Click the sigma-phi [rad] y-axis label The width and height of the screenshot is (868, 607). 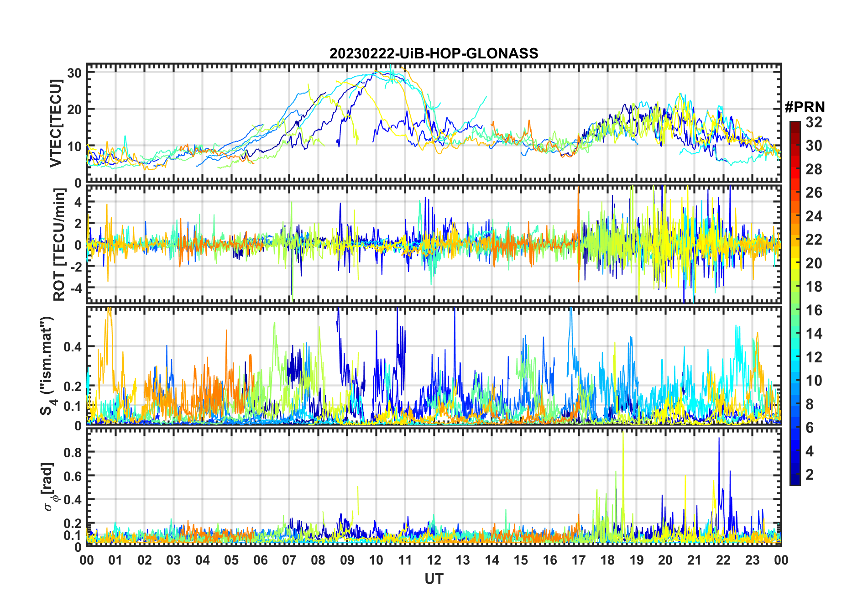48,487
